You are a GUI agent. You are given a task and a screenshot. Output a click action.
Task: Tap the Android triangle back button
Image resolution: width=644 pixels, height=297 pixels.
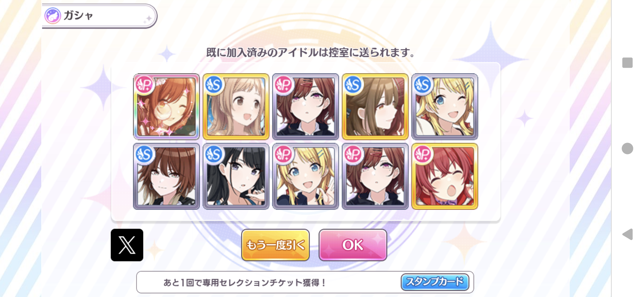627,234
